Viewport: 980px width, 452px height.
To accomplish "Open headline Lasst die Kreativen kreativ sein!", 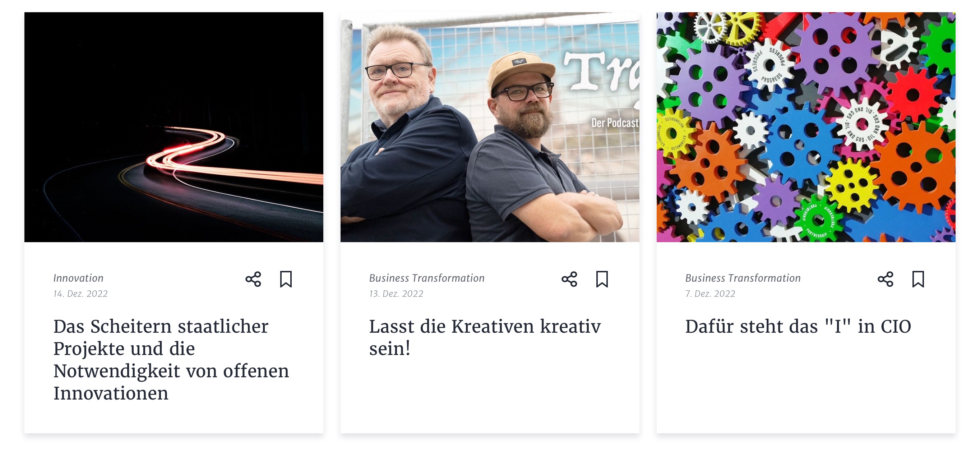I will 485,337.
